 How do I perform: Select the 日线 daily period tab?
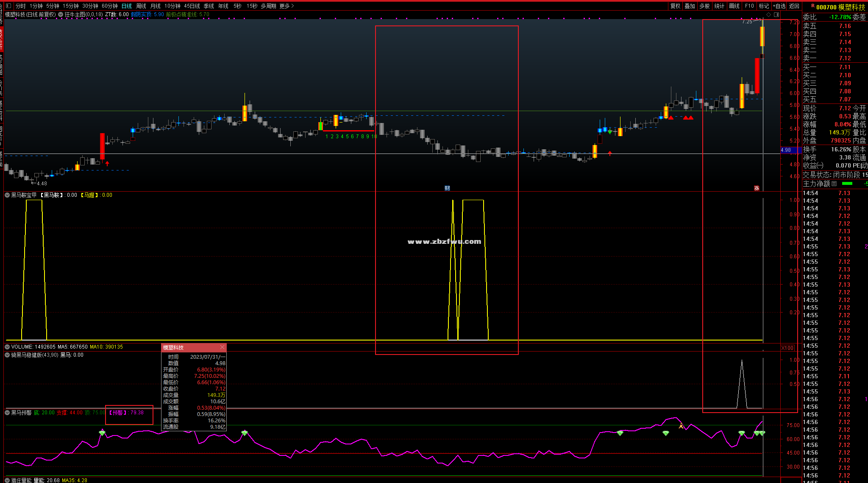coord(127,6)
